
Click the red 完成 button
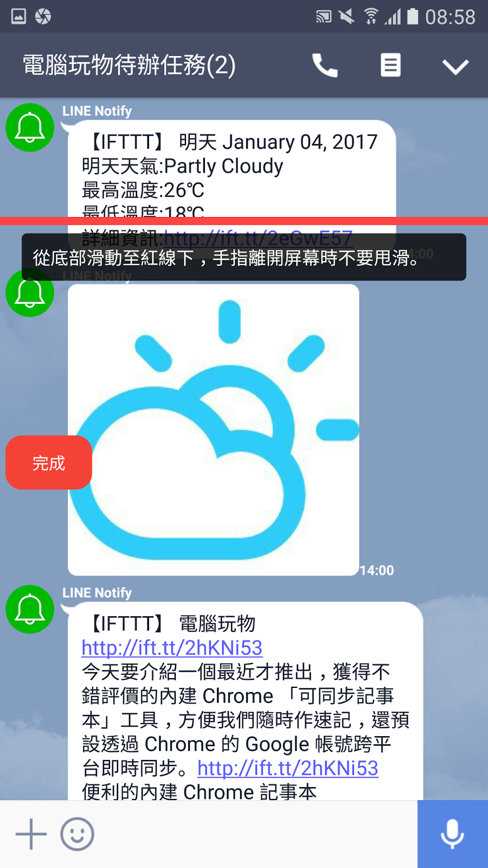point(49,463)
